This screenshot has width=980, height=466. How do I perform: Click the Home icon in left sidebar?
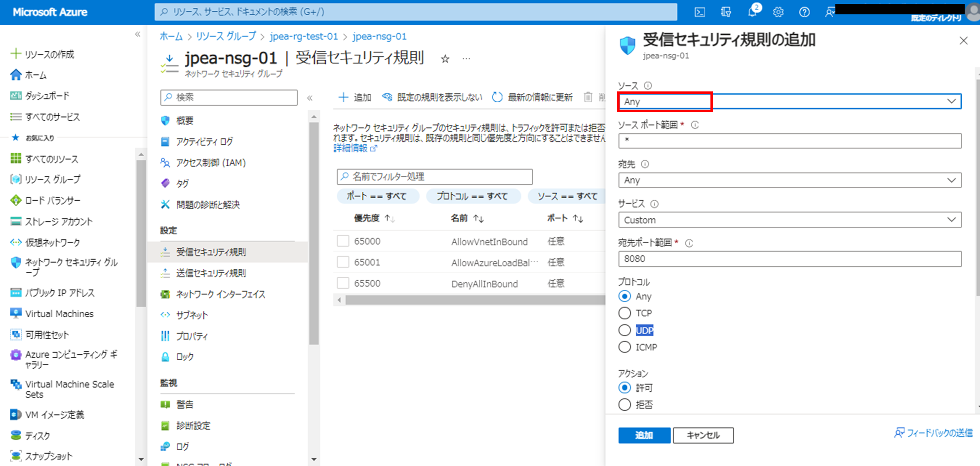point(16,75)
